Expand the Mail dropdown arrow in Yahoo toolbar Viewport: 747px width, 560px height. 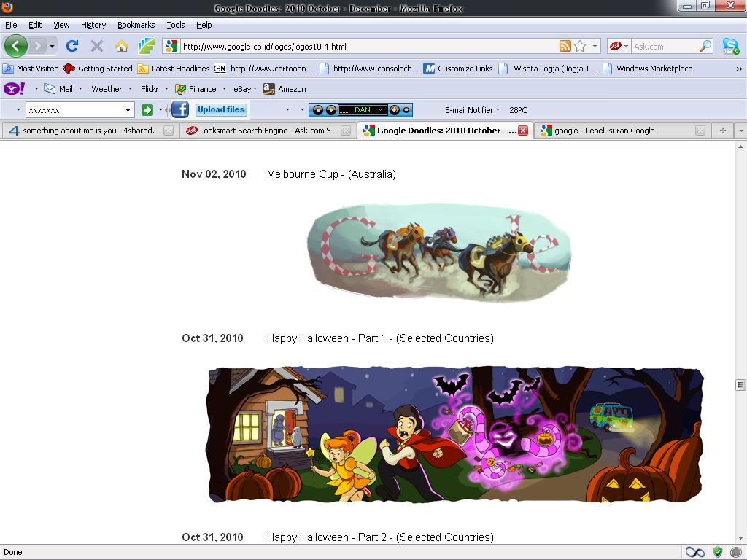80,88
